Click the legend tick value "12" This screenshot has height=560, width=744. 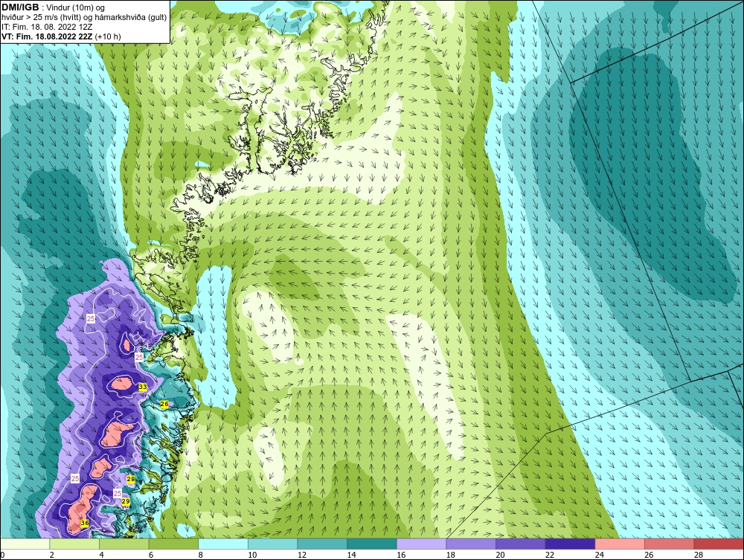(x=302, y=555)
